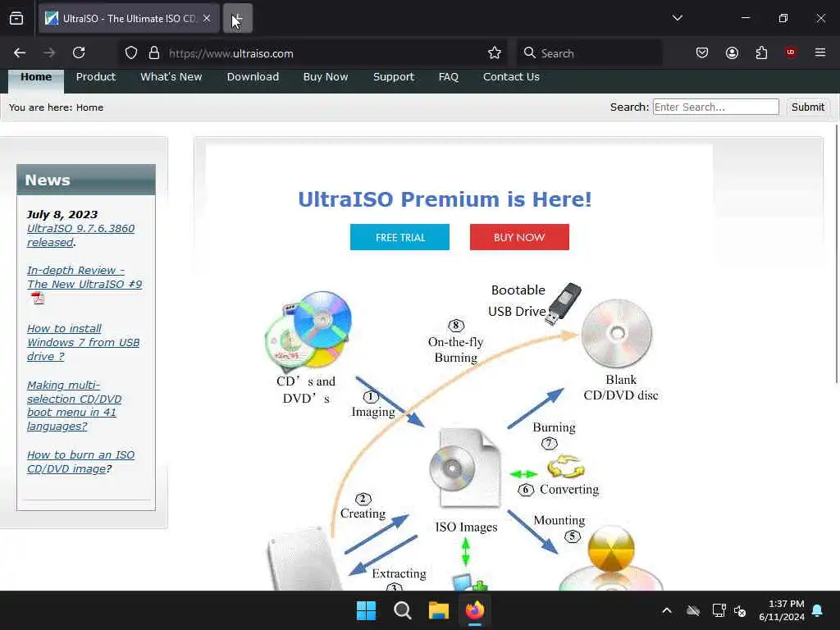Screen dimensions: 840x630
Task: Click the bootable USB drive image
Action: tap(563, 304)
